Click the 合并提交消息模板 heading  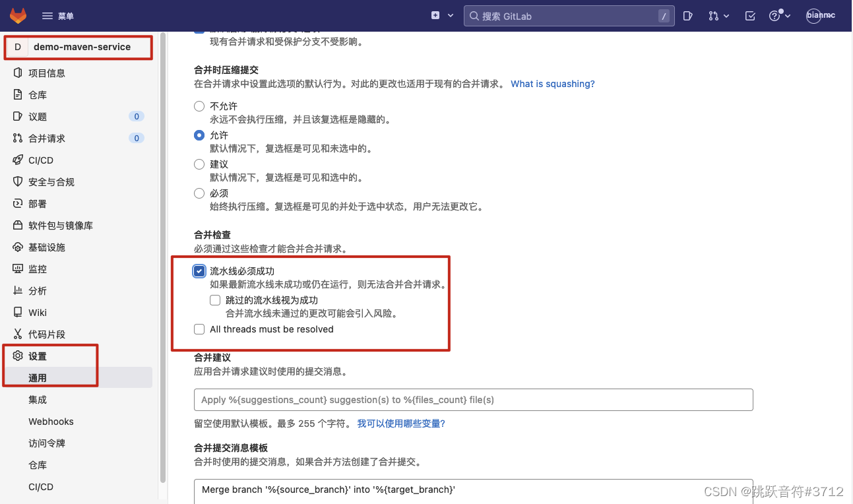(231, 448)
